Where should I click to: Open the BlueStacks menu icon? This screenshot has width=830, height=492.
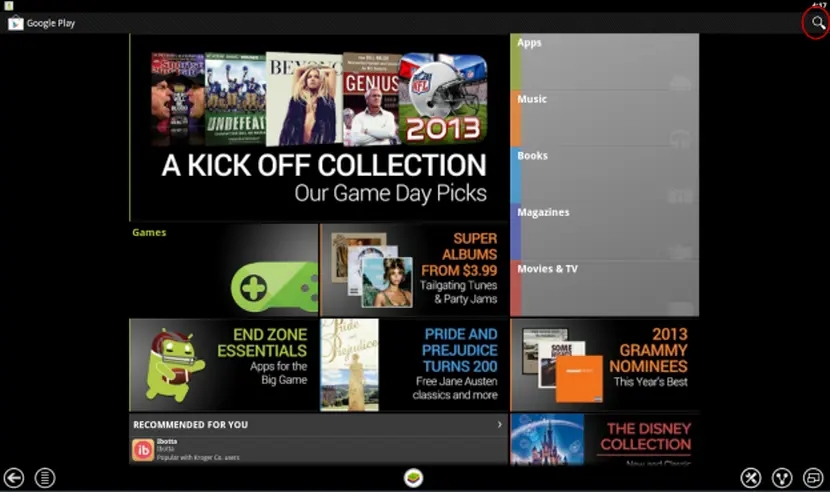tap(44, 478)
